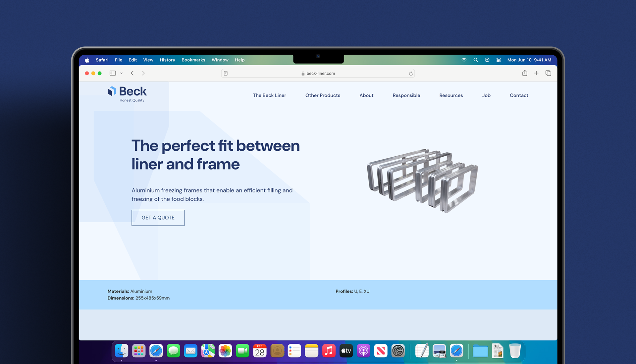This screenshot has width=636, height=364.
Task: Add a new tab with plus icon
Action: click(x=536, y=73)
